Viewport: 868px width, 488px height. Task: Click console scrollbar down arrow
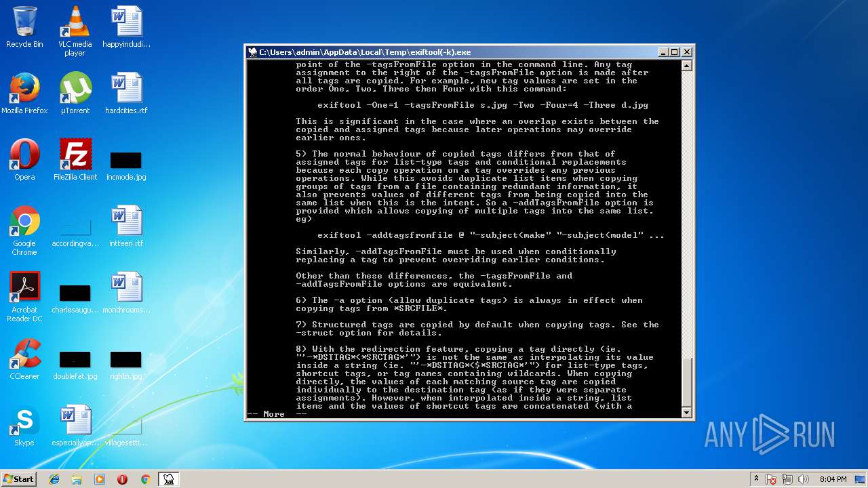[686, 412]
